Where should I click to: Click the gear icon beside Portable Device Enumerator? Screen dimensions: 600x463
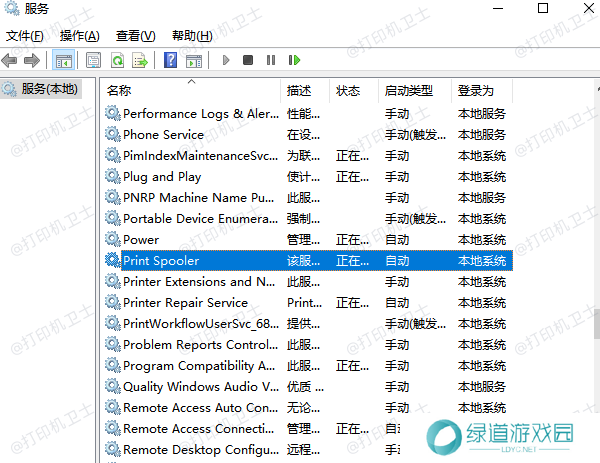(x=113, y=218)
